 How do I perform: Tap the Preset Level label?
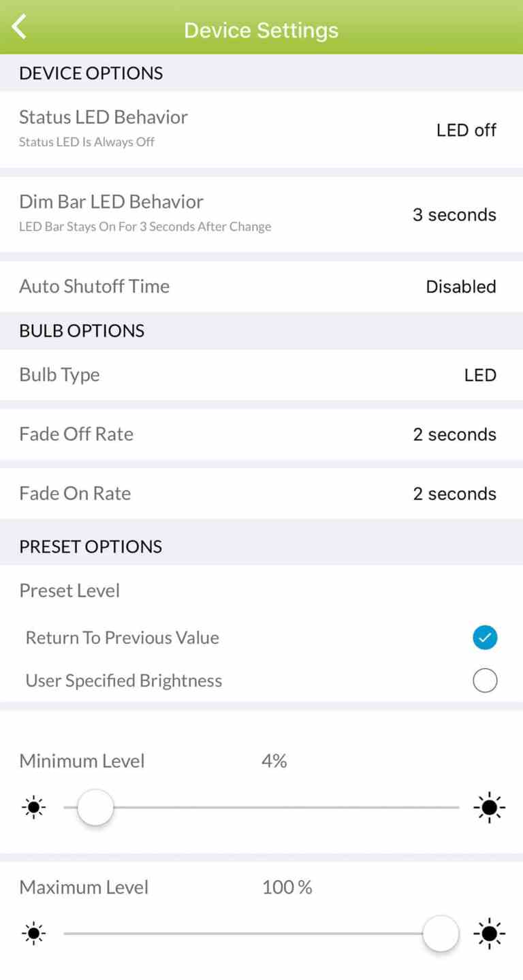[69, 590]
